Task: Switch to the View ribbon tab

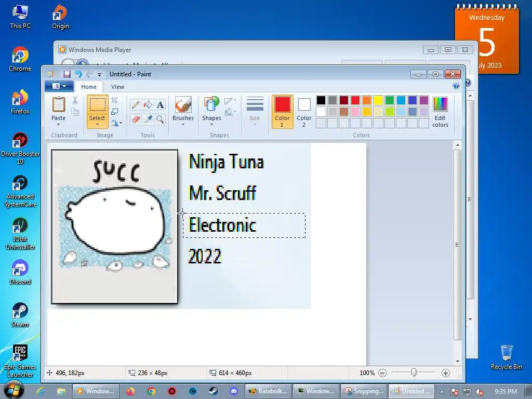Action: click(x=118, y=87)
